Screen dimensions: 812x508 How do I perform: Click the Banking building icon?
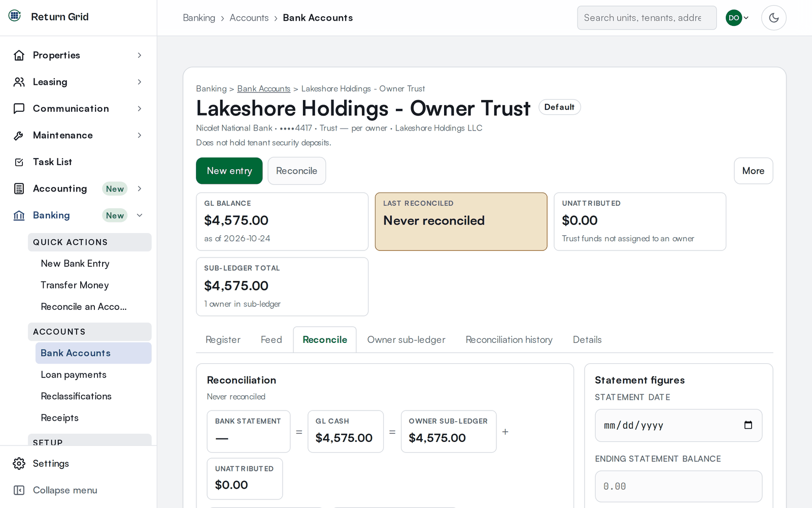(19, 215)
